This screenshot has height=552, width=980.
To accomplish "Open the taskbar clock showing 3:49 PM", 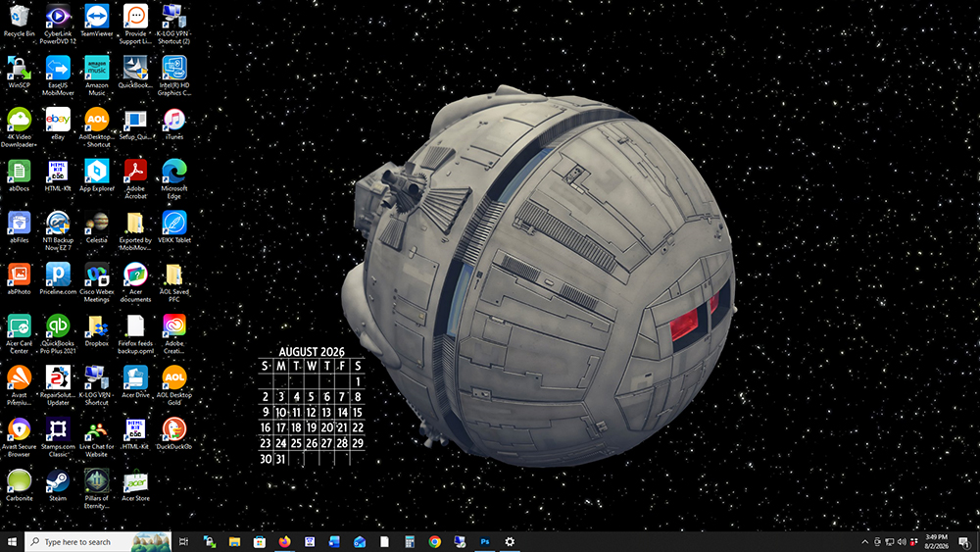I will tap(936, 542).
